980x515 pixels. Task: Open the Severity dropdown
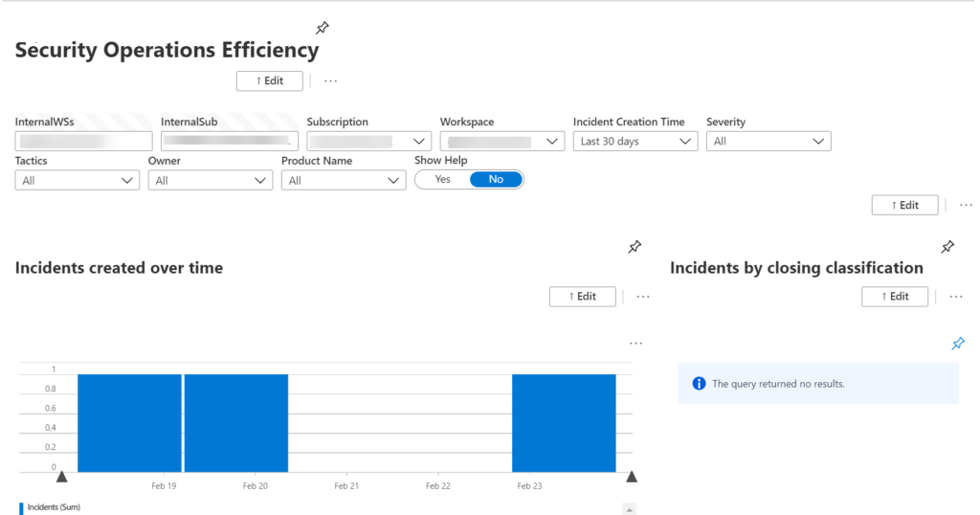[x=768, y=142]
